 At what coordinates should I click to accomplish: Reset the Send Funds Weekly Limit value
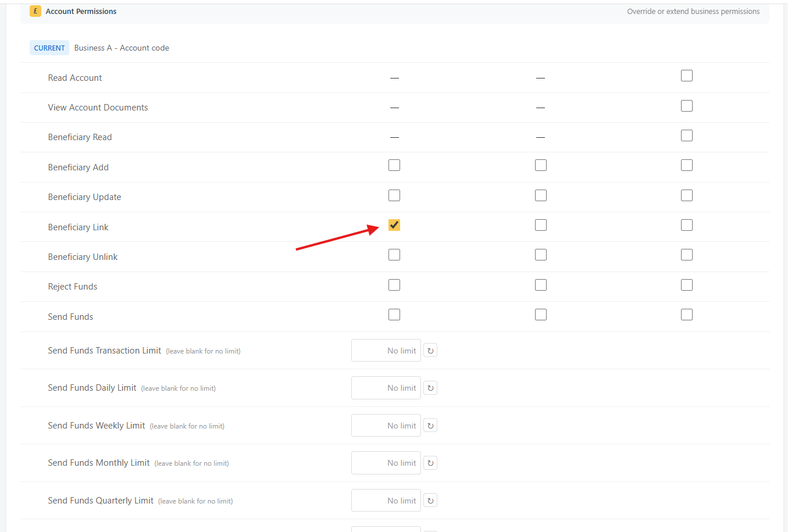[x=430, y=425]
